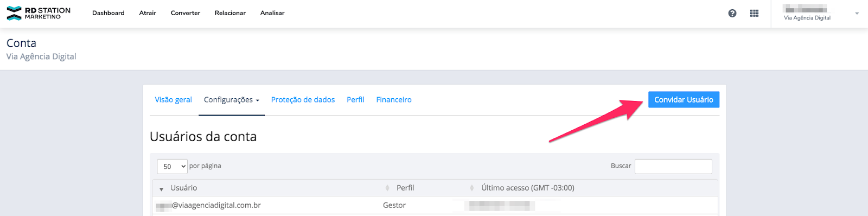Open the Dashboard menu
The width and height of the screenshot is (868, 216).
(x=108, y=13)
